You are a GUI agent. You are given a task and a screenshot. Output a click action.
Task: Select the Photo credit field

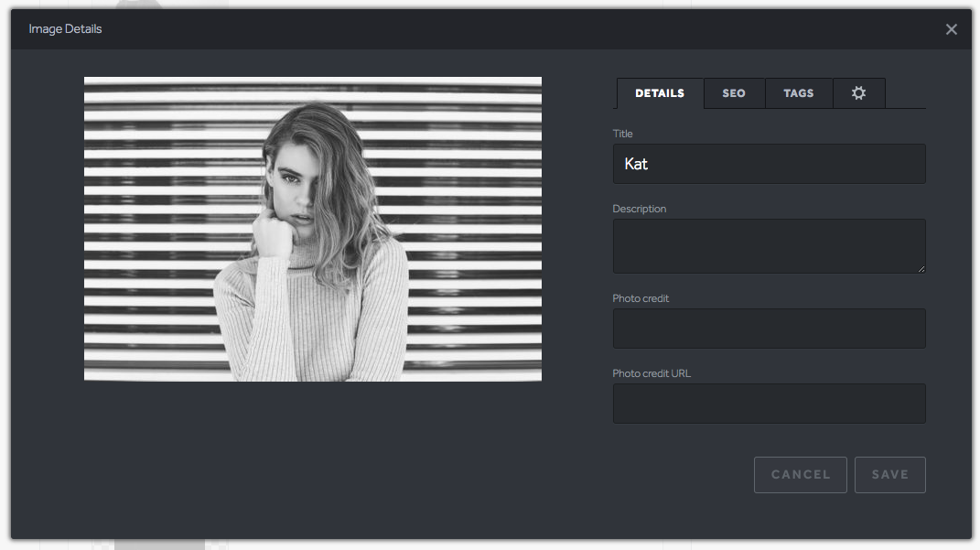coord(769,328)
